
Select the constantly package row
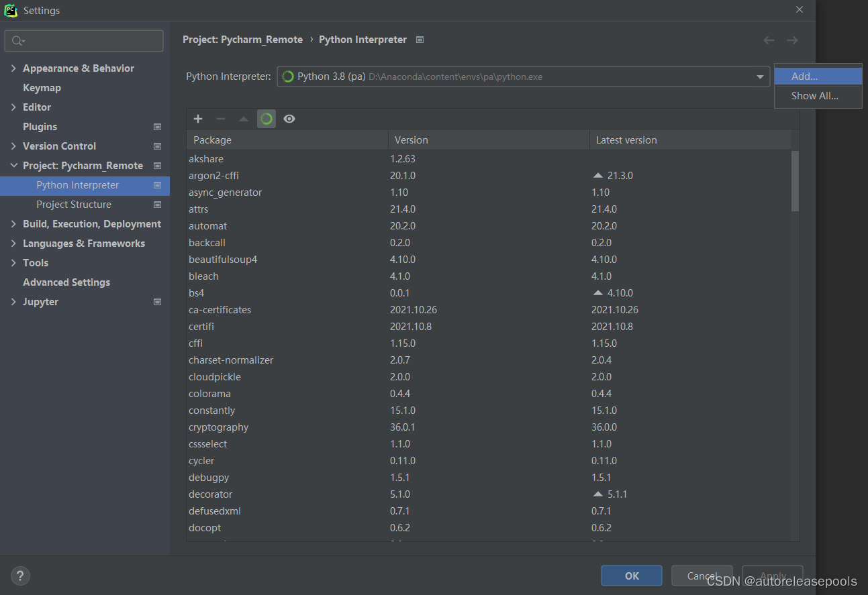pyautogui.click(x=489, y=411)
